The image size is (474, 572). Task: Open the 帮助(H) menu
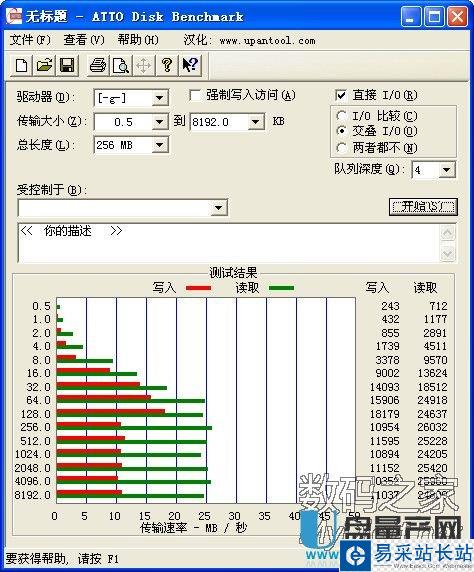click(138, 40)
